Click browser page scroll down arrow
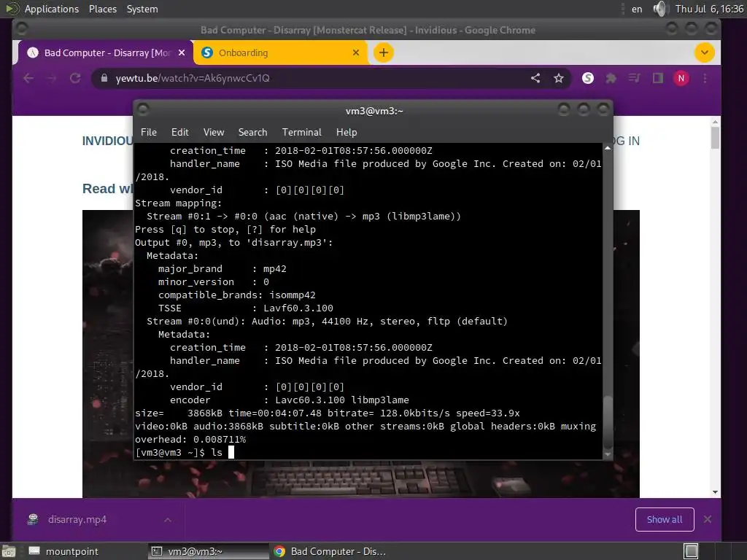The width and height of the screenshot is (747, 560). pos(715,492)
